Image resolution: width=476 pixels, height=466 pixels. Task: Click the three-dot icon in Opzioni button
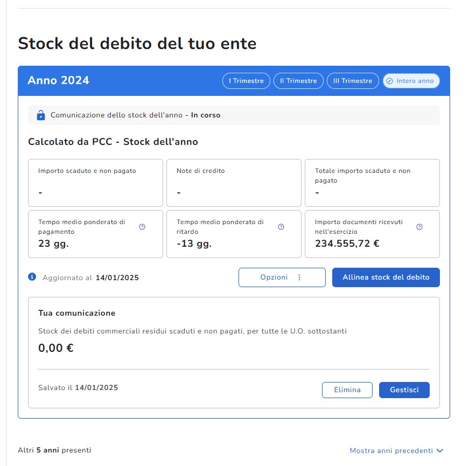[299, 277]
